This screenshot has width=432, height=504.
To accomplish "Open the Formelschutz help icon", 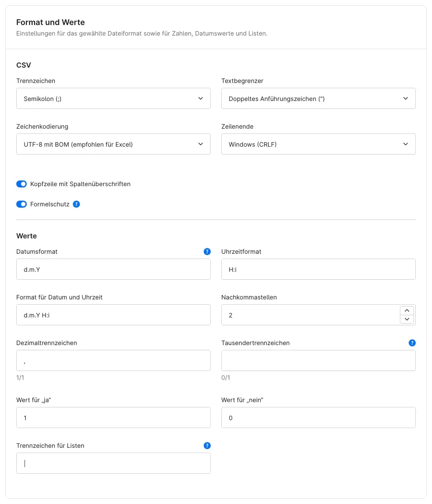I will (76, 204).
